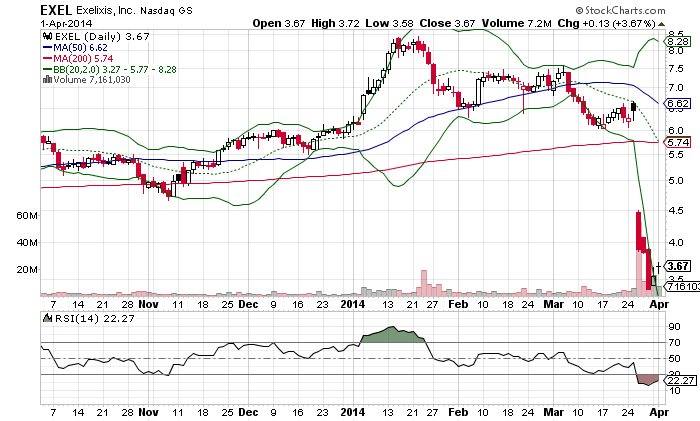This screenshot has width=700, height=421.
Task: Click the 22.27 RSI value tag
Action: tap(680, 380)
